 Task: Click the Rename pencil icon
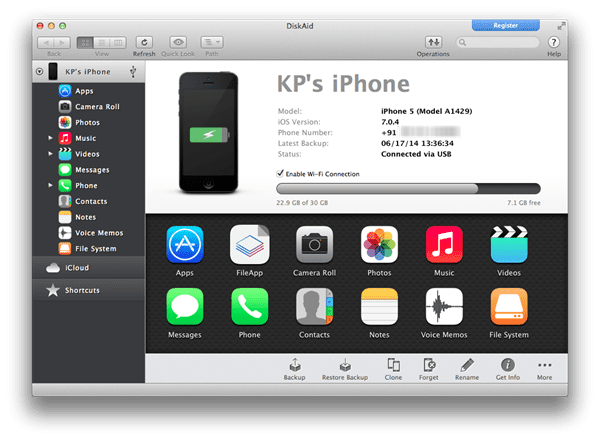click(x=467, y=365)
